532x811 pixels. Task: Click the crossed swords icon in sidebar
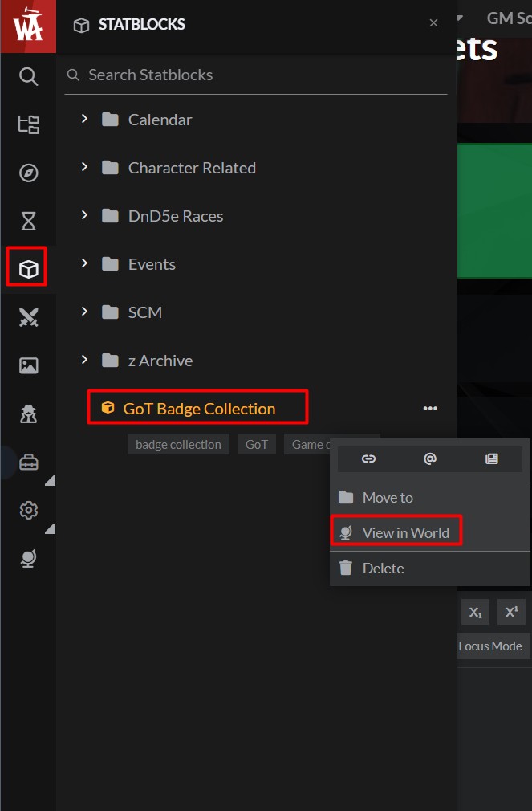29,318
